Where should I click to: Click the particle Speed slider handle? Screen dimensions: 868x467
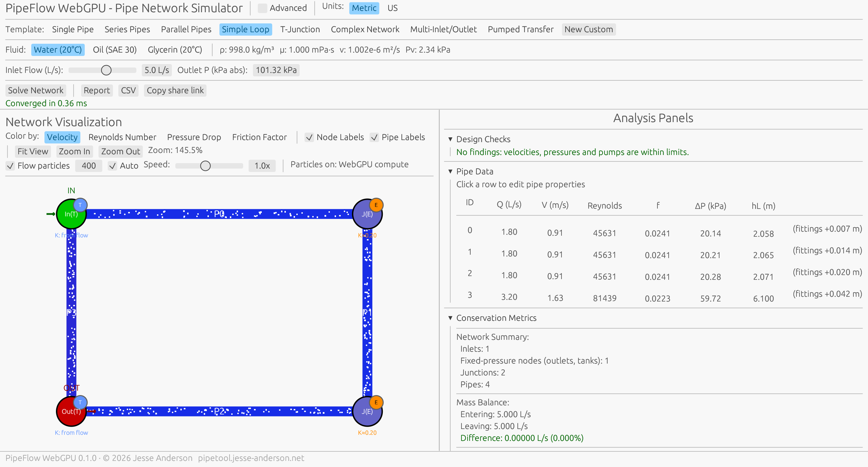pos(205,166)
